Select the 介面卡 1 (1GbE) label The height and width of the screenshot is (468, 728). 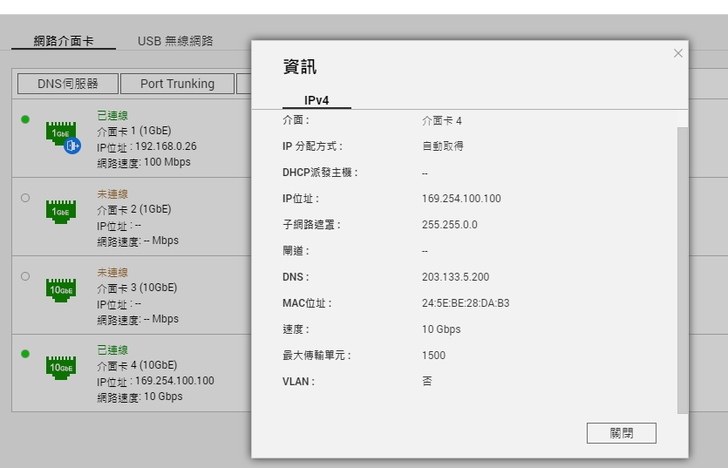(134, 131)
